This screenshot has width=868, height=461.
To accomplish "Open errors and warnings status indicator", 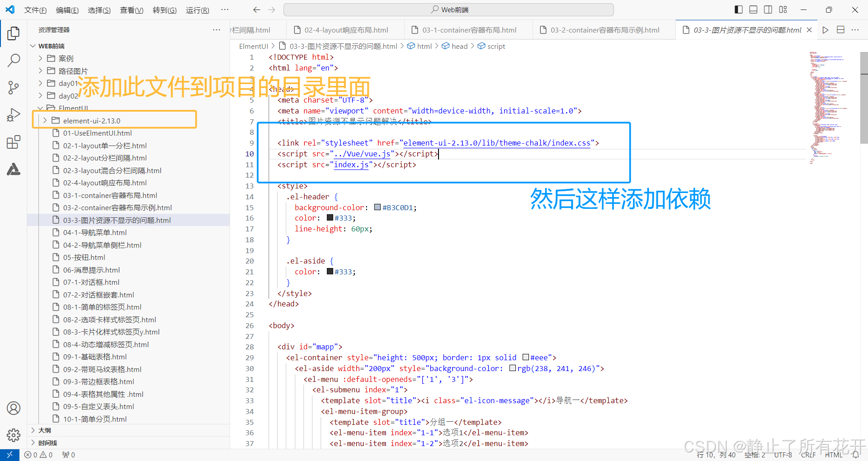I will (38, 455).
